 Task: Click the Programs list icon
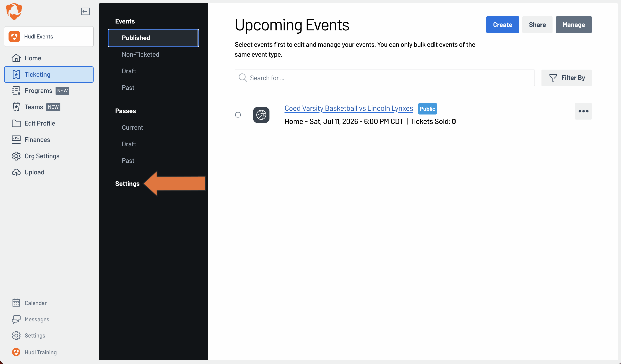pyautogui.click(x=16, y=91)
